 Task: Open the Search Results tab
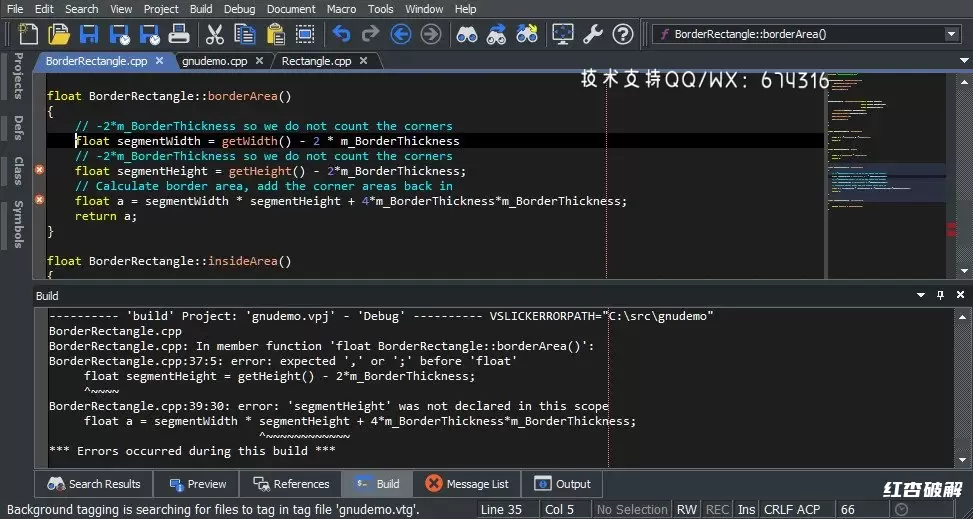94,484
